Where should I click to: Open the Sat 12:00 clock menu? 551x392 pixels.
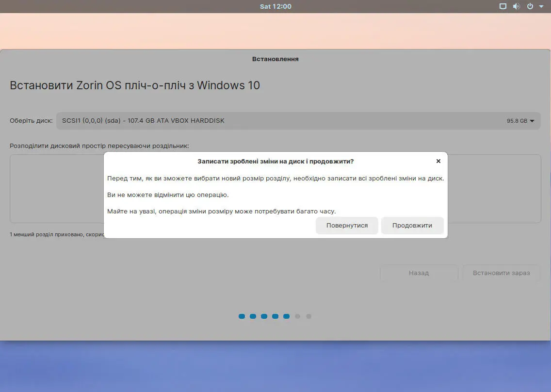[275, 6]
